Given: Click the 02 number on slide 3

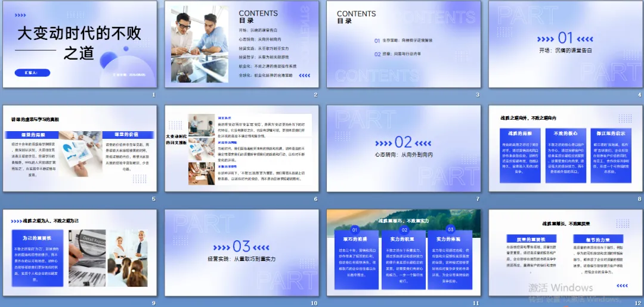Looking at the screenshot, I should [x=377, y=54].
